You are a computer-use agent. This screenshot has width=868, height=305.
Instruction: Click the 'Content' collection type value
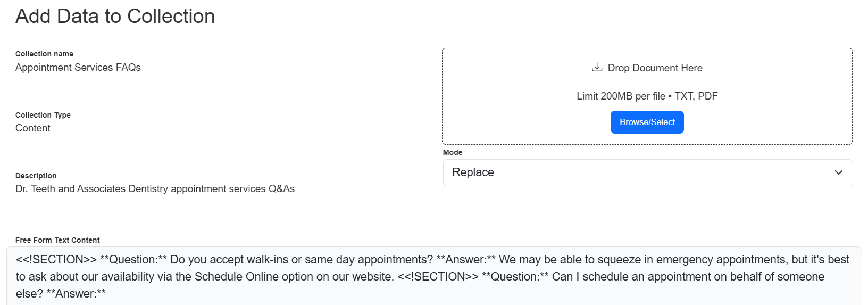click(32, 128)
